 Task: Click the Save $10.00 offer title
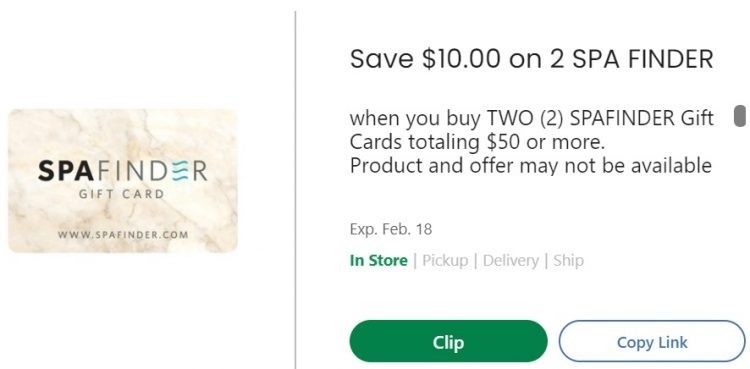531,59
